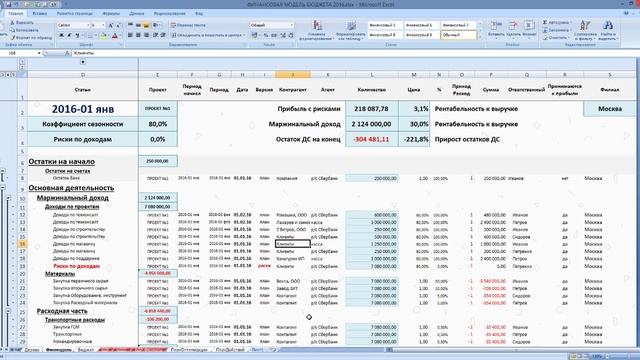Select the Обычный cell style
The width and height of the screenshot is (640, 360).
[x=458, y=35]
